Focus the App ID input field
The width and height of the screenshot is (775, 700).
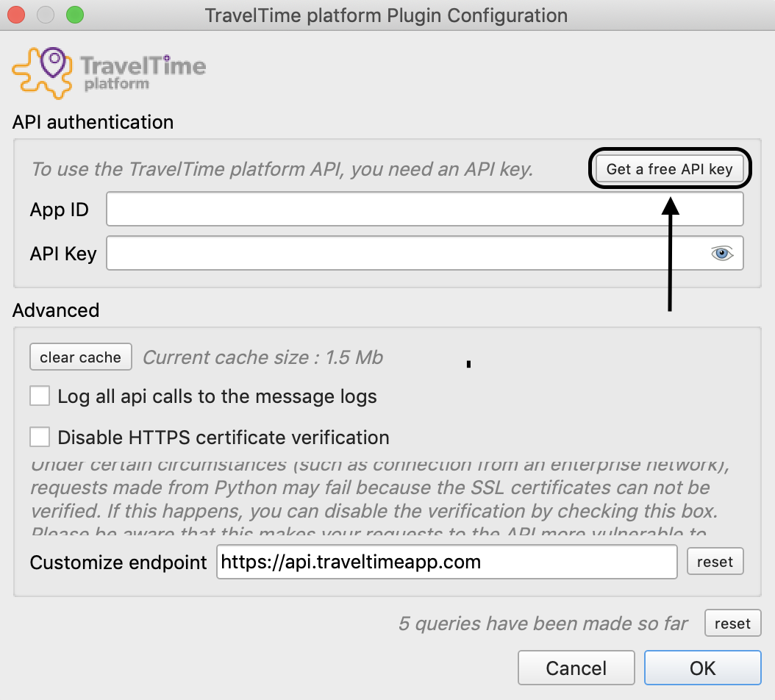pyautogui.click(x=424, y=209)
